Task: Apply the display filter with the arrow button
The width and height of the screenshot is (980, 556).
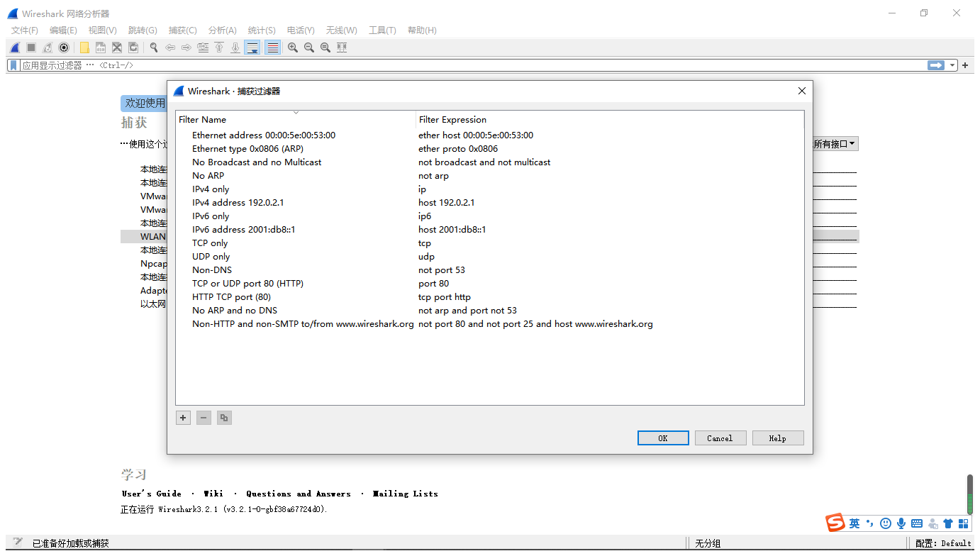Action: point(936,65)
